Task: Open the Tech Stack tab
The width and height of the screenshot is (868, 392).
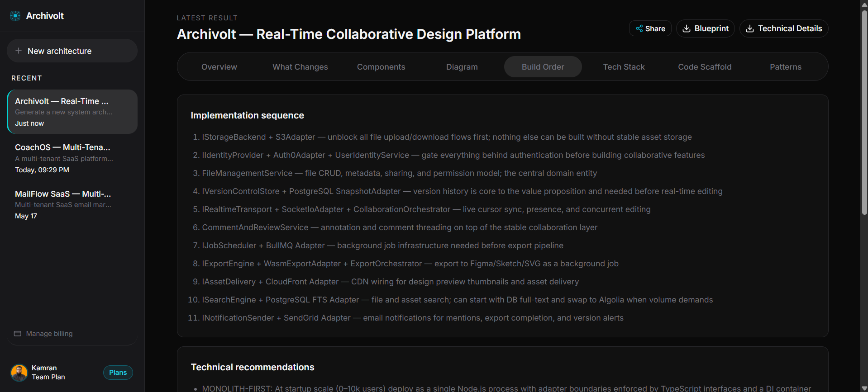Action: 624,67
